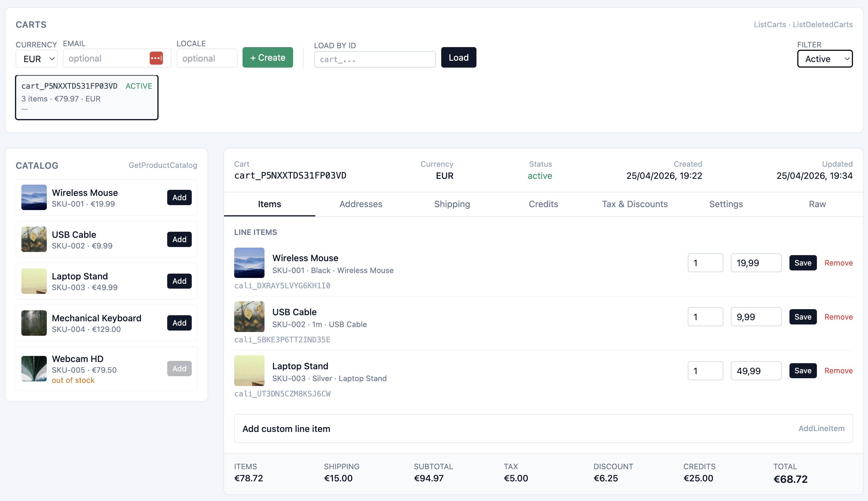
Task: Switch to the Addresses tab
Action: tap(360, 204)
